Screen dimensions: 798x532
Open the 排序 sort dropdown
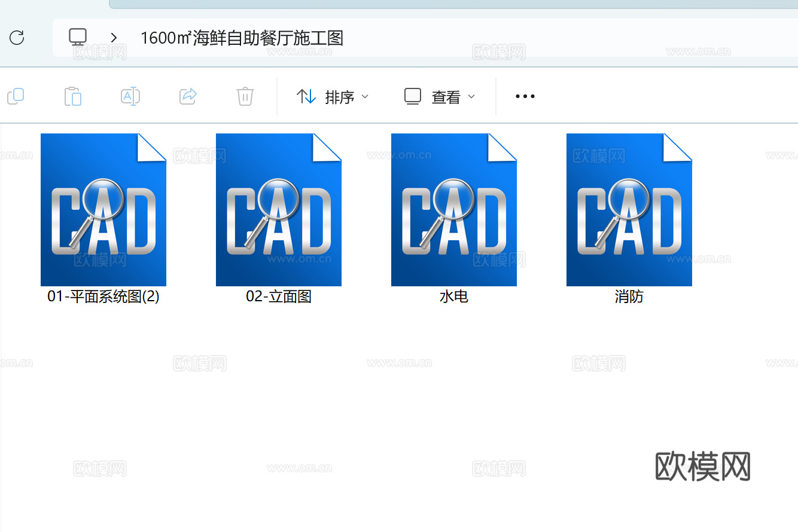point(333,96)
